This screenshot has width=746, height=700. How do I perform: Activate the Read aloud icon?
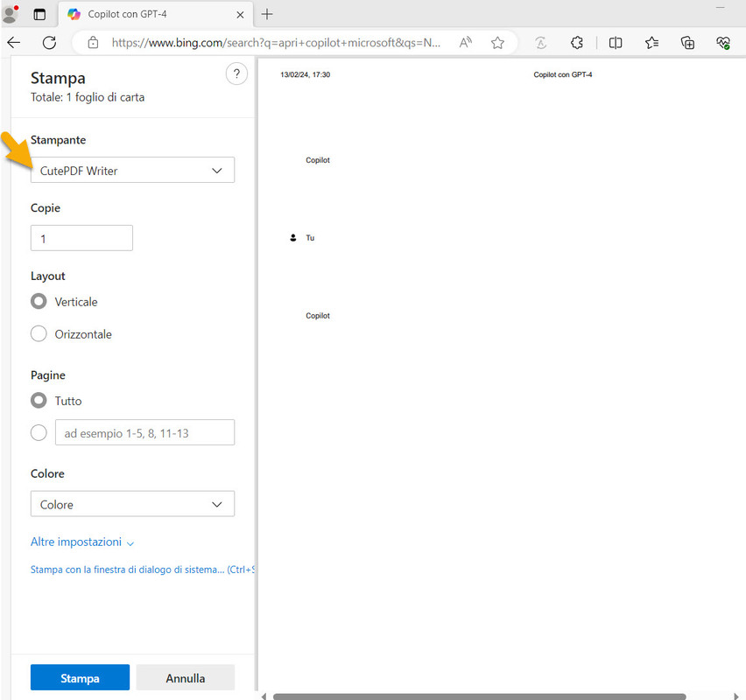point(465,43)
